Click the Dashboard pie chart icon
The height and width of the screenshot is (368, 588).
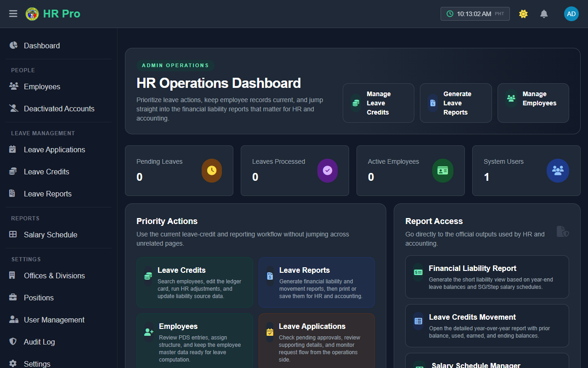tap(13, 46)
